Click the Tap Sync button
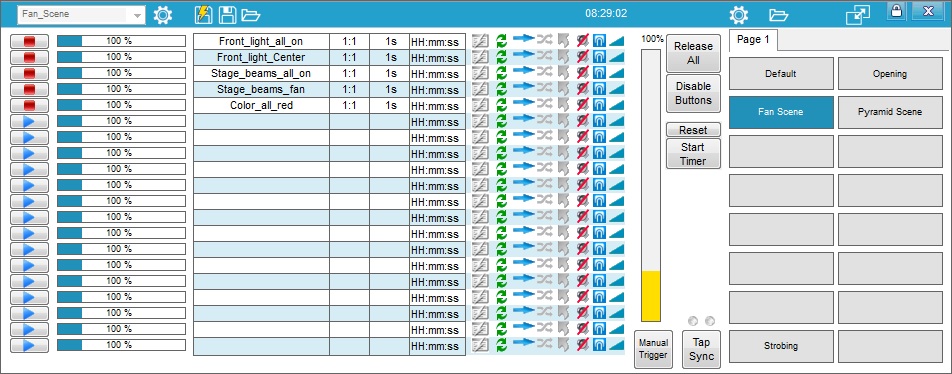The width and height of the screenshot is (952, 374). (x=701, y=349)
